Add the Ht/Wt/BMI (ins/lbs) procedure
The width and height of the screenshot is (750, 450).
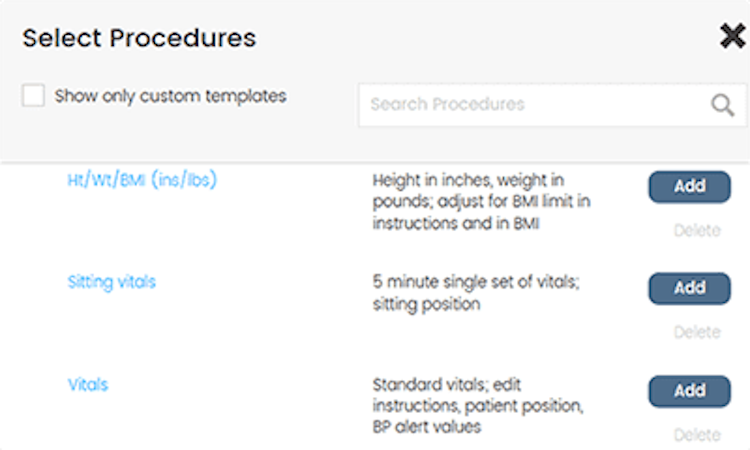click(689, 186)
